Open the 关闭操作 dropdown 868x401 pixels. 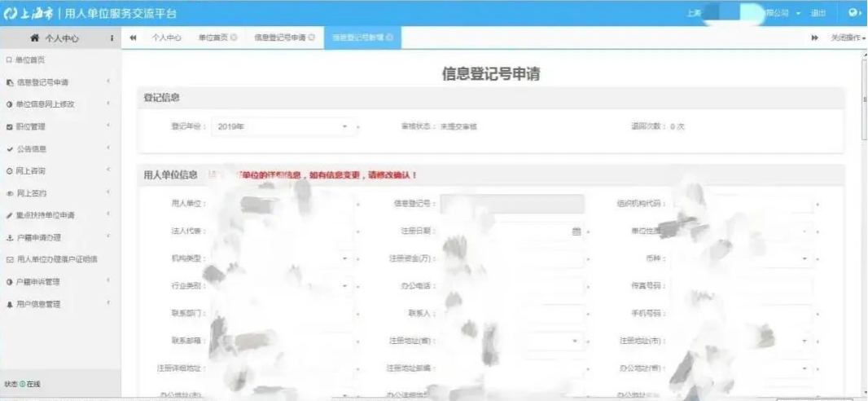point(847,37)
